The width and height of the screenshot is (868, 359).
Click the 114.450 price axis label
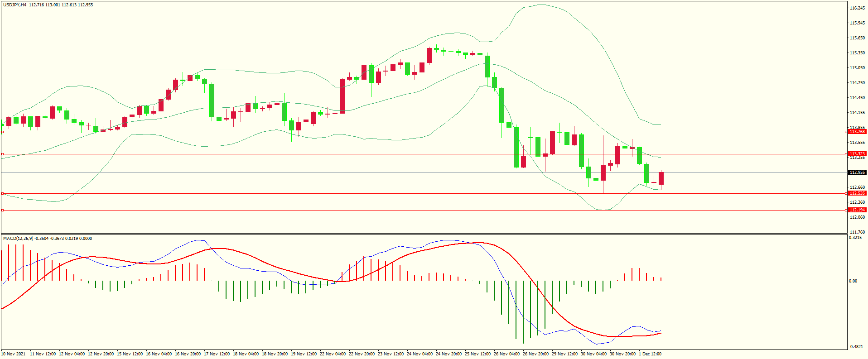tap(857, 98)
